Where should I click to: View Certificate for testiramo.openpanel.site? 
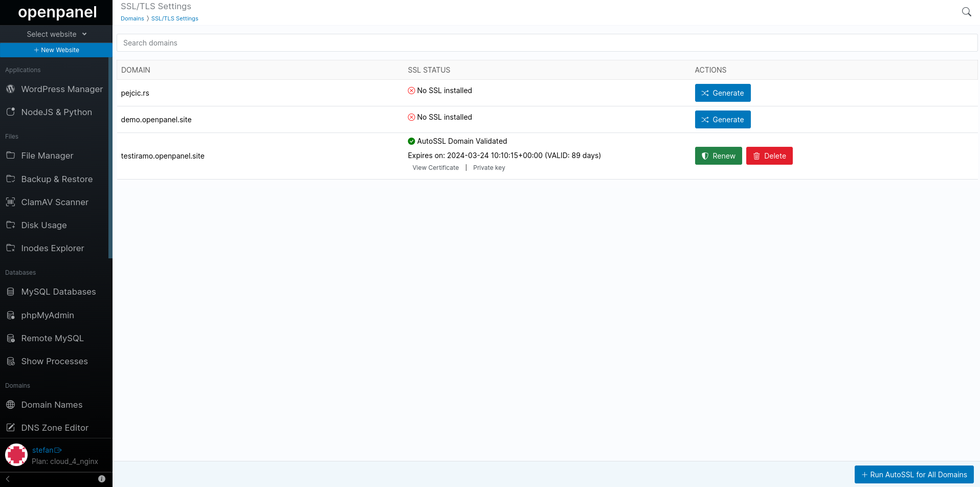coord(436,168)
